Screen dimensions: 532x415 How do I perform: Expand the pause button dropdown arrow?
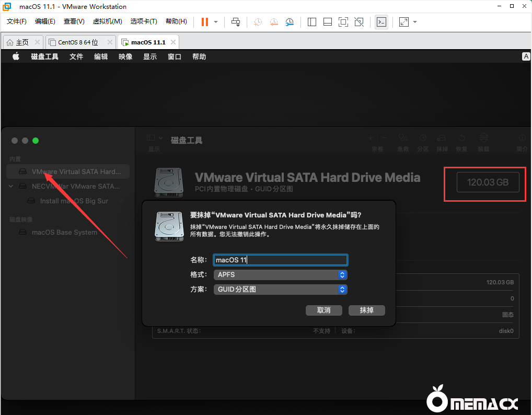pyautogui.click(x=216, y=22)
